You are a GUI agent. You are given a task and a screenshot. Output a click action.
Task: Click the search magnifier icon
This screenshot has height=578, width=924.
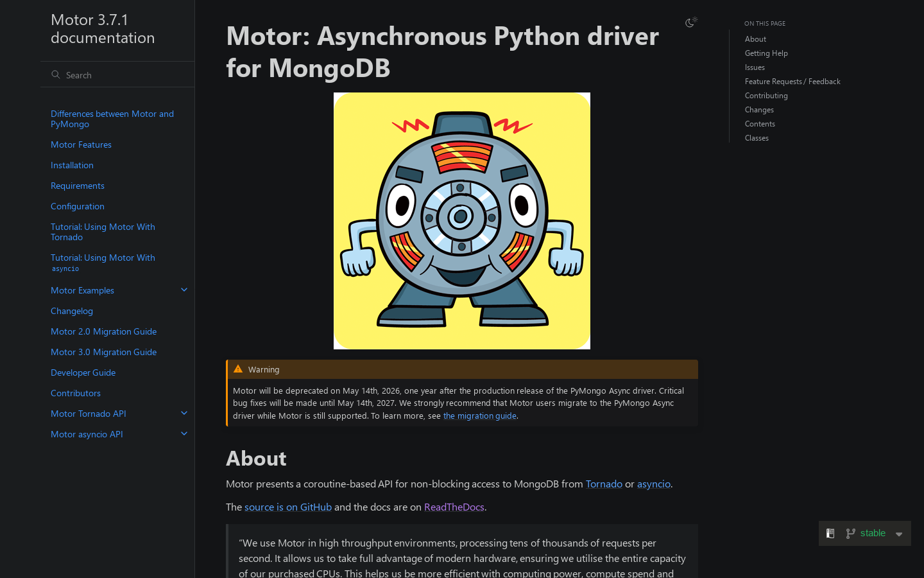tap(56, 74)
